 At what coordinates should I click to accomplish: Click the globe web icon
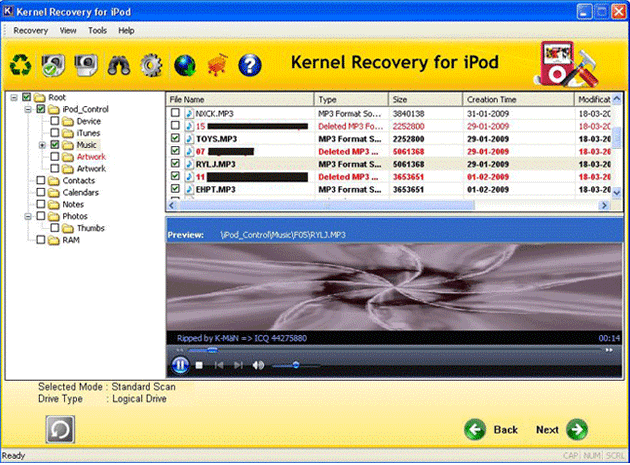(185, 66)
